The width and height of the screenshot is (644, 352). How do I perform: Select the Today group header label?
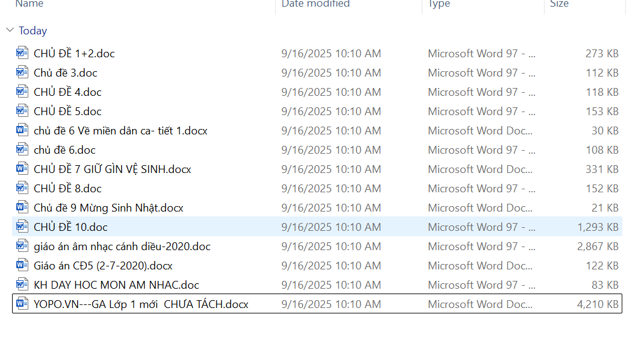point(33,30)
